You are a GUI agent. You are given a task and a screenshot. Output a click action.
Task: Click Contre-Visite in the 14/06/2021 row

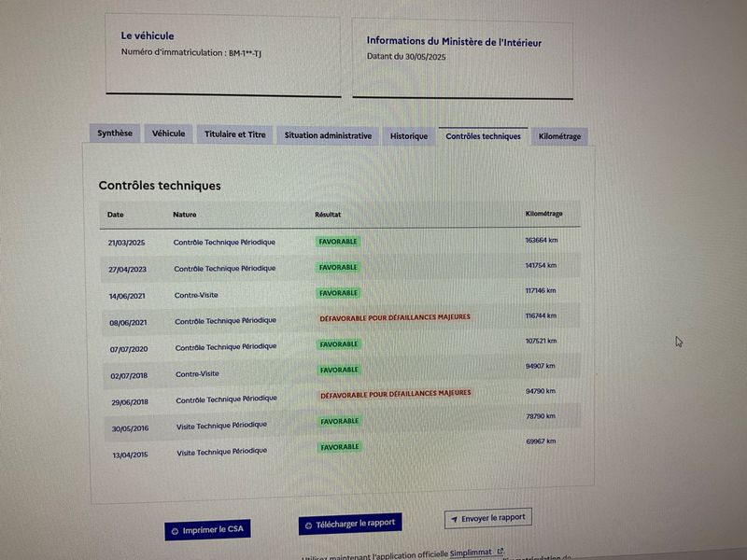[196, 295]
